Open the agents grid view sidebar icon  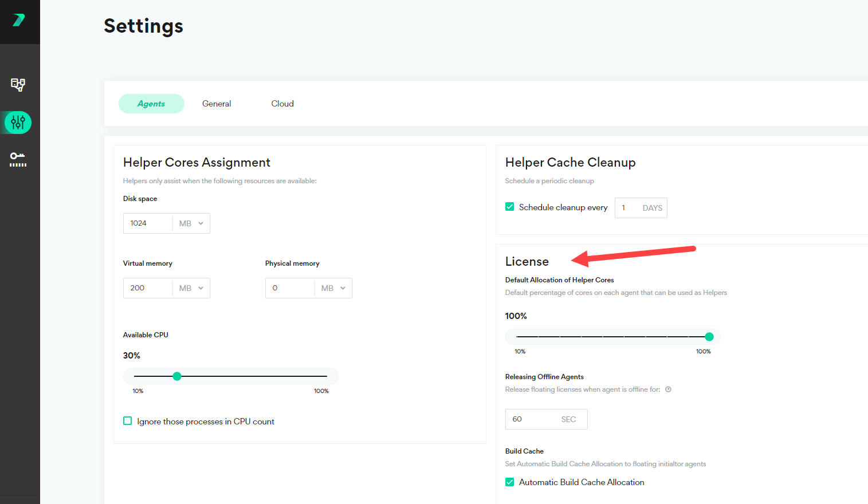tap(18, 85)
